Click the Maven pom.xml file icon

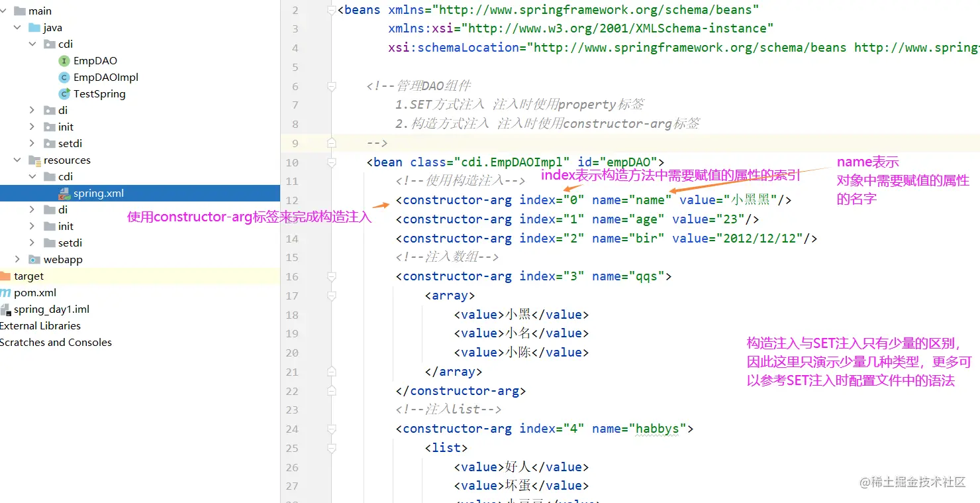(5, 293)
